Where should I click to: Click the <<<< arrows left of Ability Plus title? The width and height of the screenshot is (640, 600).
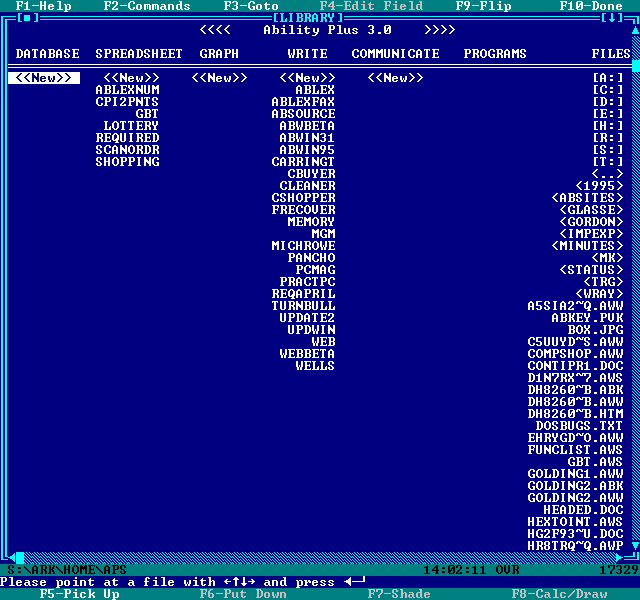click(215, 30)
